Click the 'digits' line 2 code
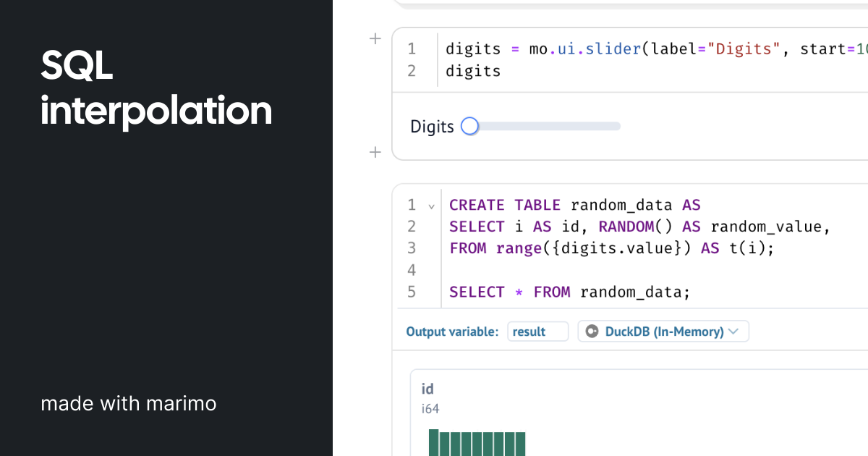Image resolution: width=868 pixels, height=456 pixels. tap(473, 70)
